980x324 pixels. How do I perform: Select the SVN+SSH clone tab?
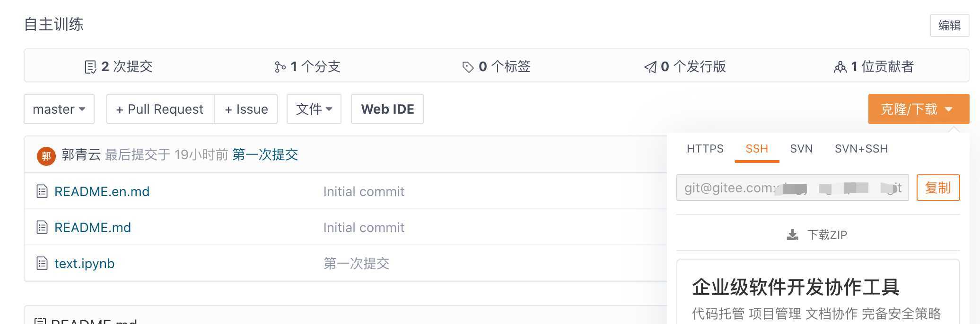[x=861, y=149]
